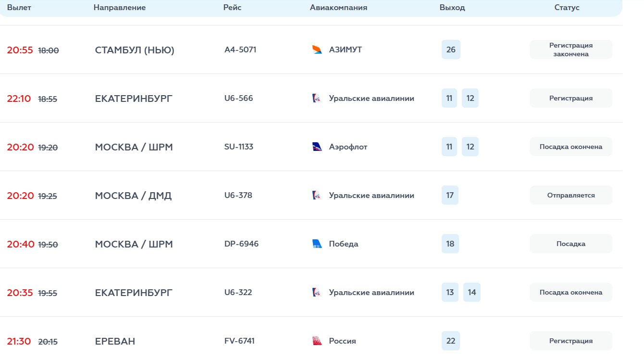The image size is (644, 359).
Task: Click the Ural Airlines logo for U6-378
Action: tap(317, 195)
